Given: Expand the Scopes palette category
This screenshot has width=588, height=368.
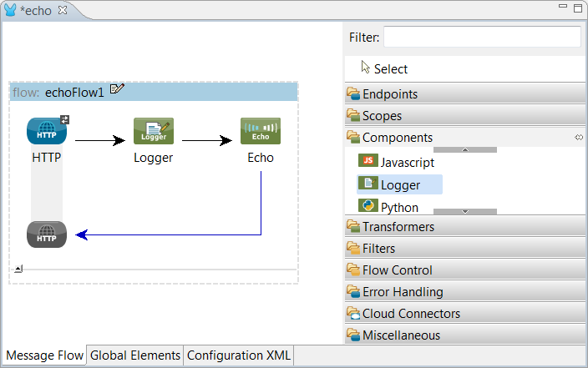Looking at the screenshot, I should 382,116.
